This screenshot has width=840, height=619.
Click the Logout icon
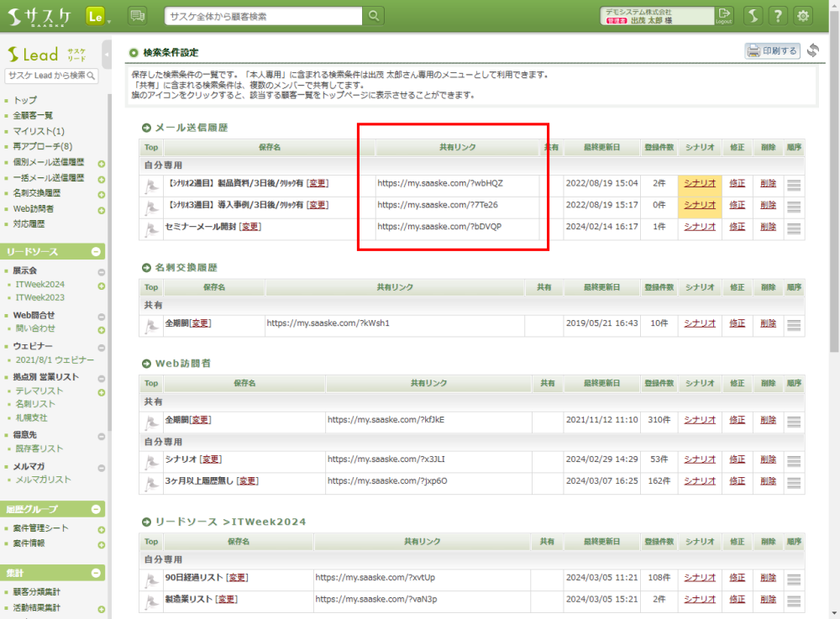[x=724, y=16]
